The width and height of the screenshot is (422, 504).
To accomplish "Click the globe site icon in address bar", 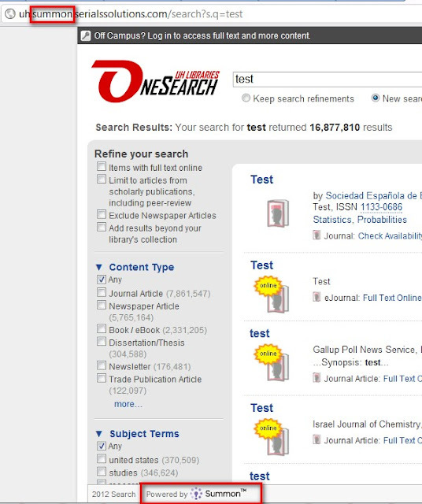I will click(x=10, y=14).
